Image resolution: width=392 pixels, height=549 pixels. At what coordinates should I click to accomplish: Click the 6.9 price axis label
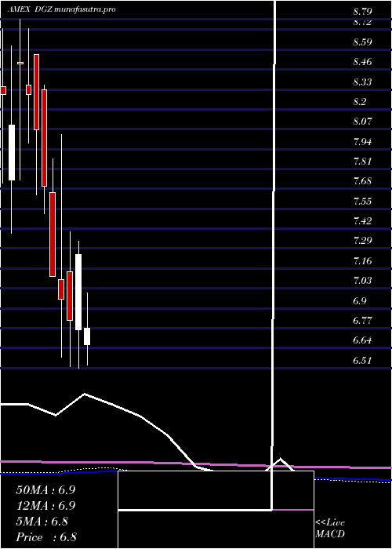360,301
